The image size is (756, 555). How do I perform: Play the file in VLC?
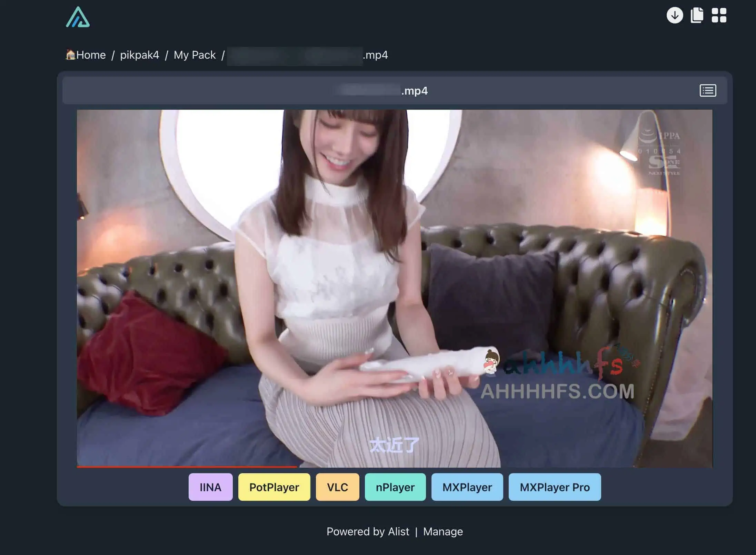(337, 487)
